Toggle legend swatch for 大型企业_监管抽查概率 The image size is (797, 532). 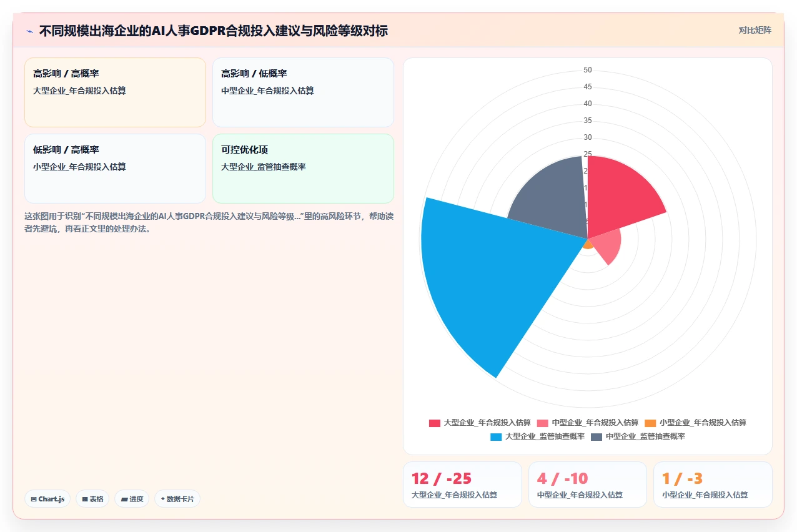497,436
